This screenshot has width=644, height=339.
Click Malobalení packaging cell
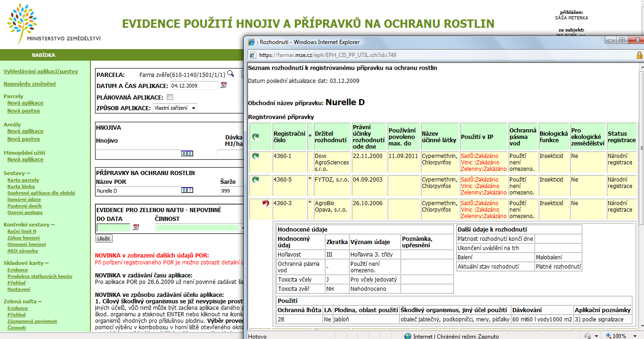[x=558, y=257]
